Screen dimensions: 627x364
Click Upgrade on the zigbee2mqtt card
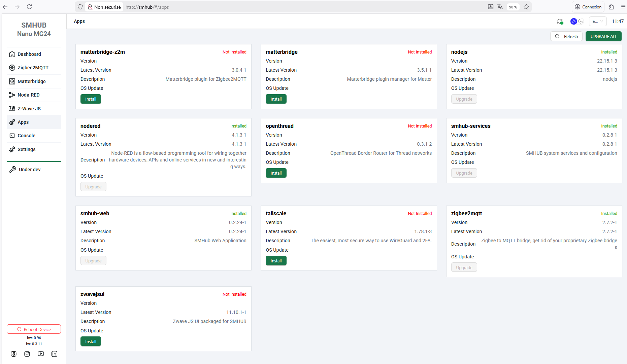[x=464, y=267]
